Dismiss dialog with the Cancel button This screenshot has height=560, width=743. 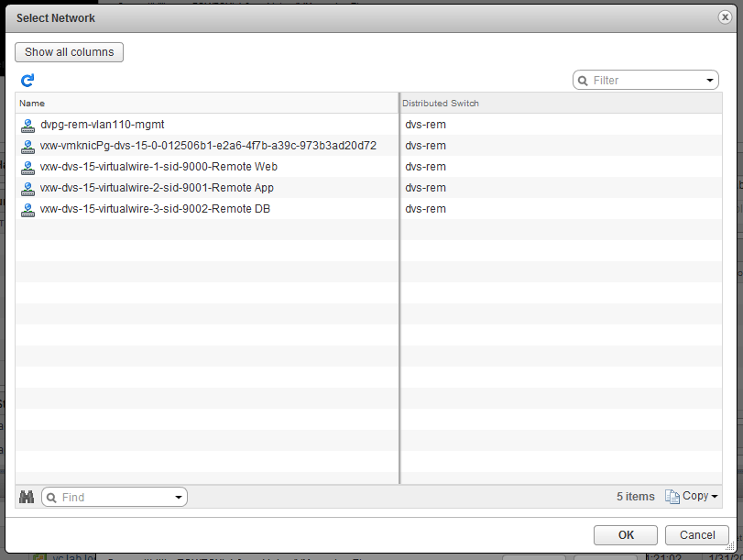point(697,535)
